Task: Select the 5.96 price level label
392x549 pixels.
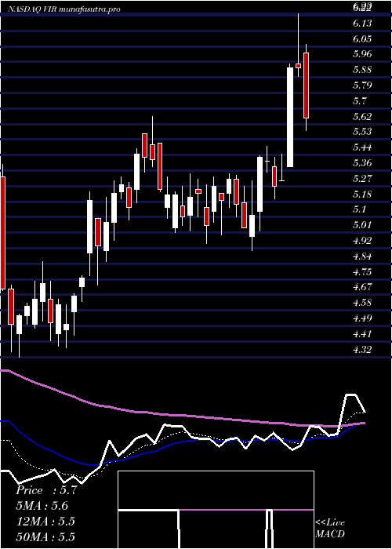Action: (362, 54)
